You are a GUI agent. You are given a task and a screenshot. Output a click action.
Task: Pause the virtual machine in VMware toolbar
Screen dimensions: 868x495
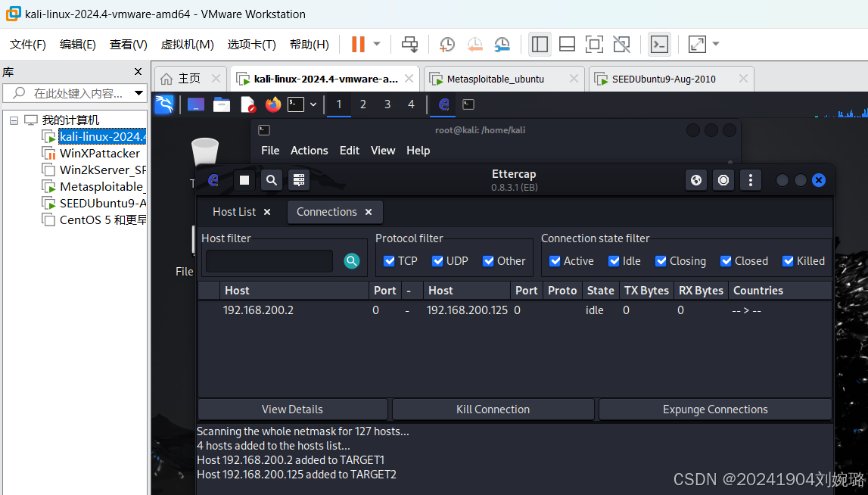pos(358,45)
